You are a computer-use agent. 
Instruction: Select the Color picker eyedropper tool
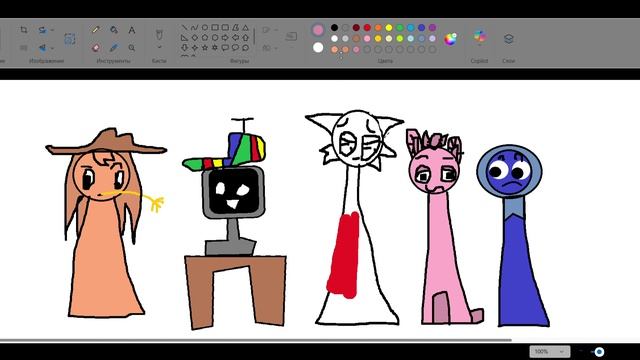point(114,48)
